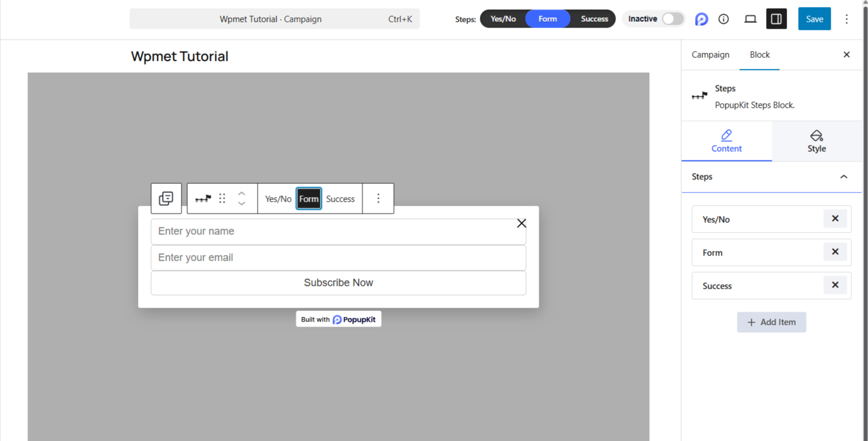The width and height of the screenshot is (868, 441).
Task: Click the move block up chevron
Action: [x=241, y=193]
